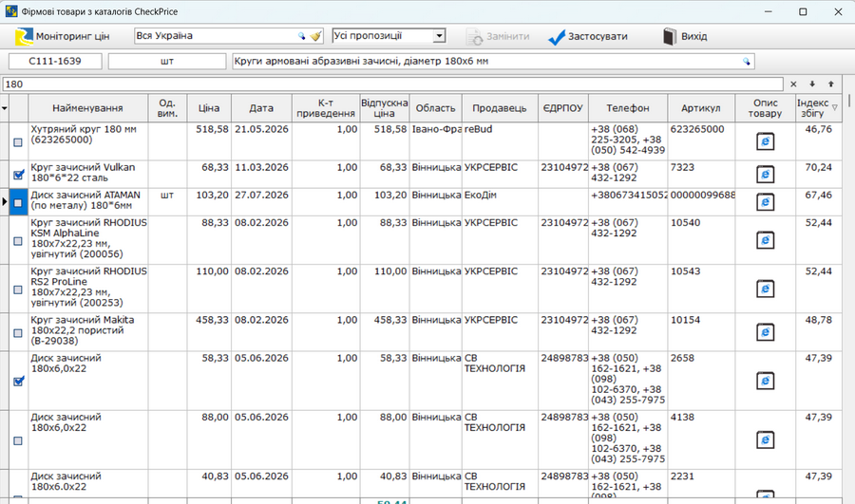Click Опис товару column header
The width and height of the screenshot is (855, 504).
[765, 108]
